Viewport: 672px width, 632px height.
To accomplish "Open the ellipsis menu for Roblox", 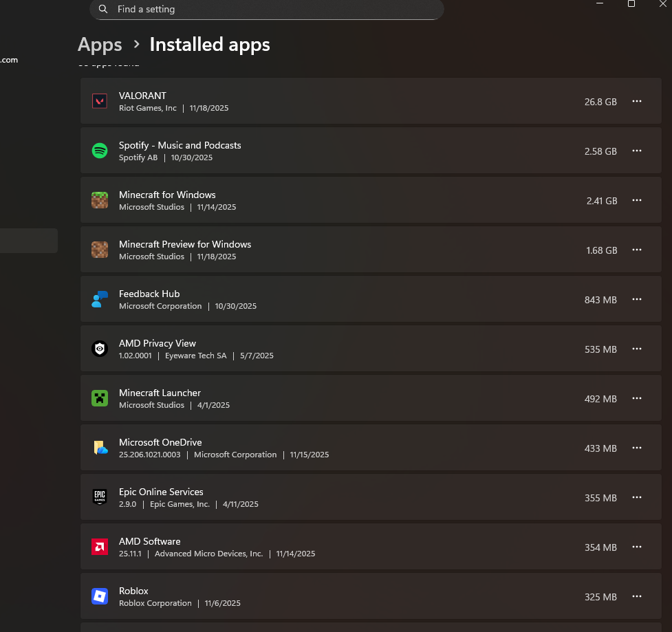I will tap(637, 596).
